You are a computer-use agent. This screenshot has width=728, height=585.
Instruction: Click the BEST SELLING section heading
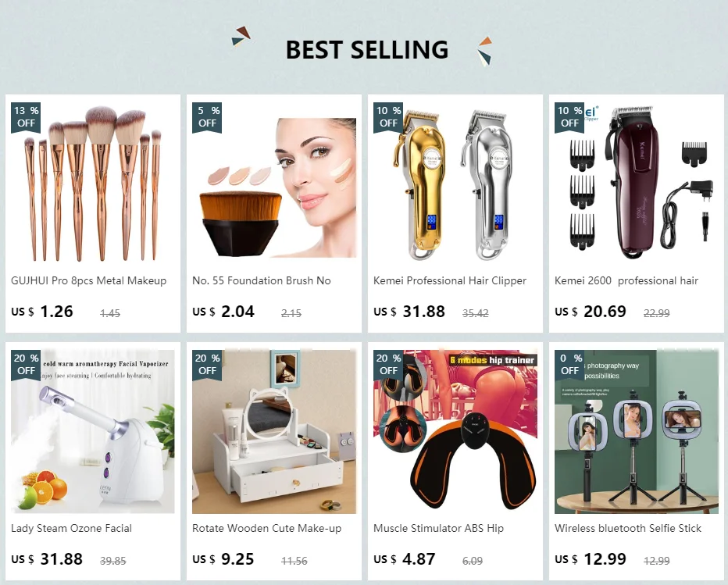click(x=367, y=49)
